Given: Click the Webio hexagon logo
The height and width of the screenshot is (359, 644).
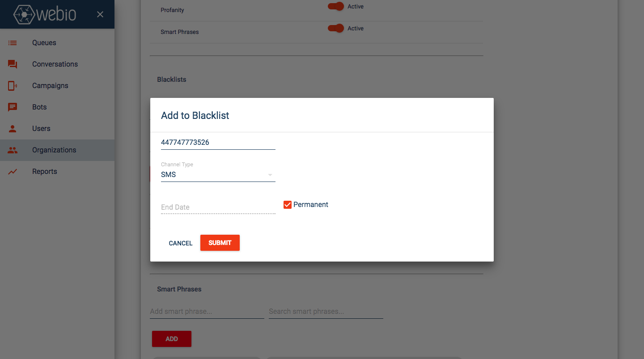Looking at the screenshot, I should coord(24,14).
